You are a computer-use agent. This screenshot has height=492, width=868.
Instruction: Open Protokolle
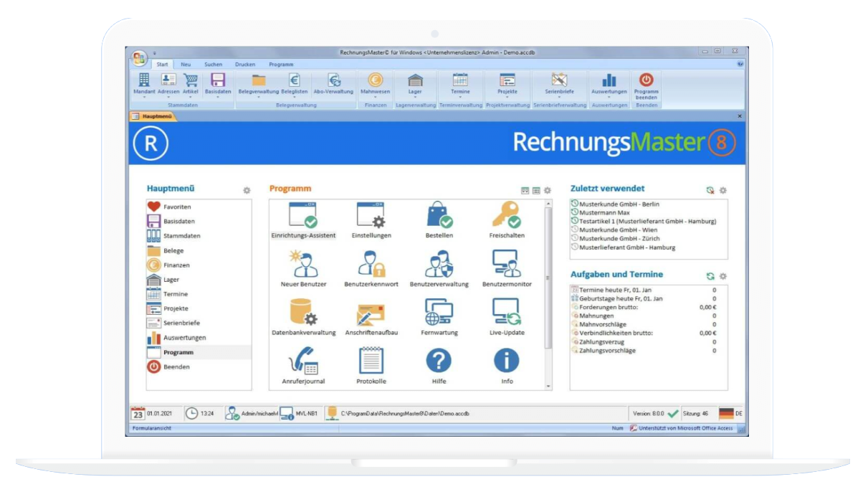371,366
